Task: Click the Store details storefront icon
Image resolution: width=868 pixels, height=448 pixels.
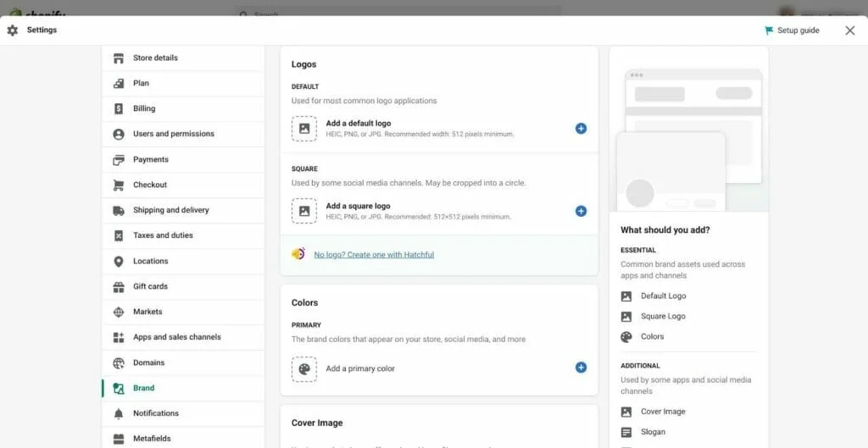Action: coord(119,58)
